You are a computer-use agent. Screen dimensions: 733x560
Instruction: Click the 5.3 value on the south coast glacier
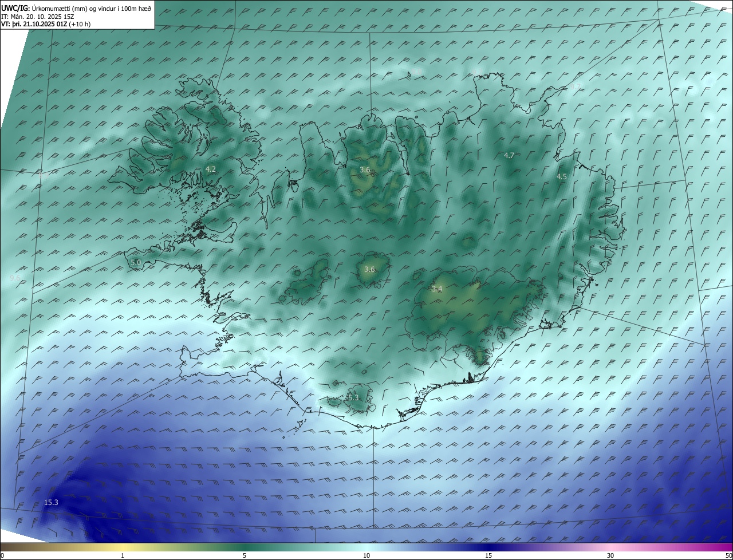click(353, 397)
